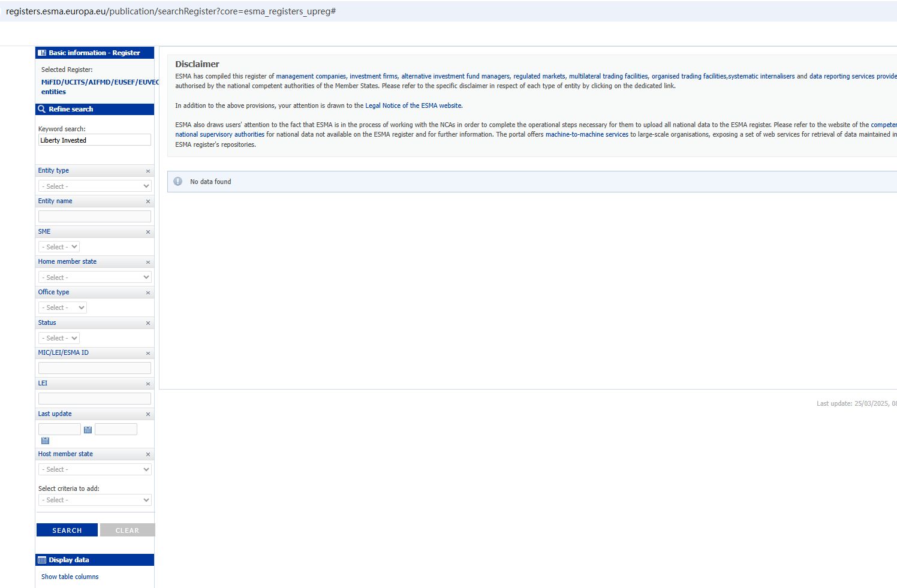
Task: Click the 'Refine search' panel header
Action: tap(95, 109)
